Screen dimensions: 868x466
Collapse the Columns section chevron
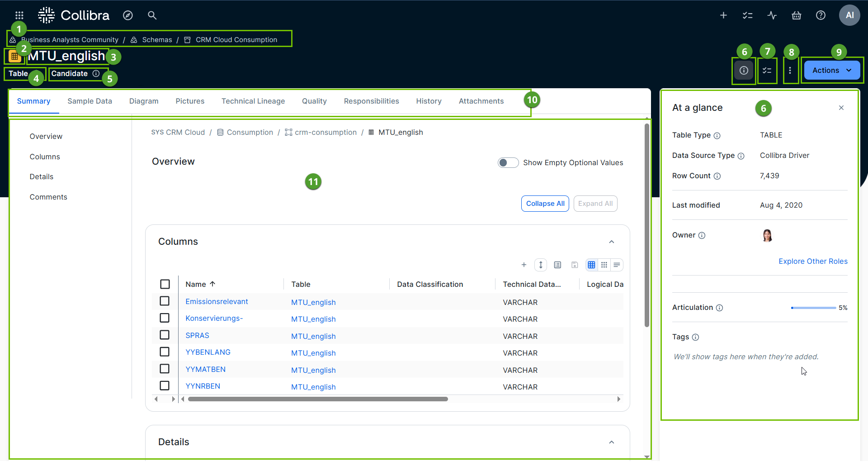(x=611, y=242)
